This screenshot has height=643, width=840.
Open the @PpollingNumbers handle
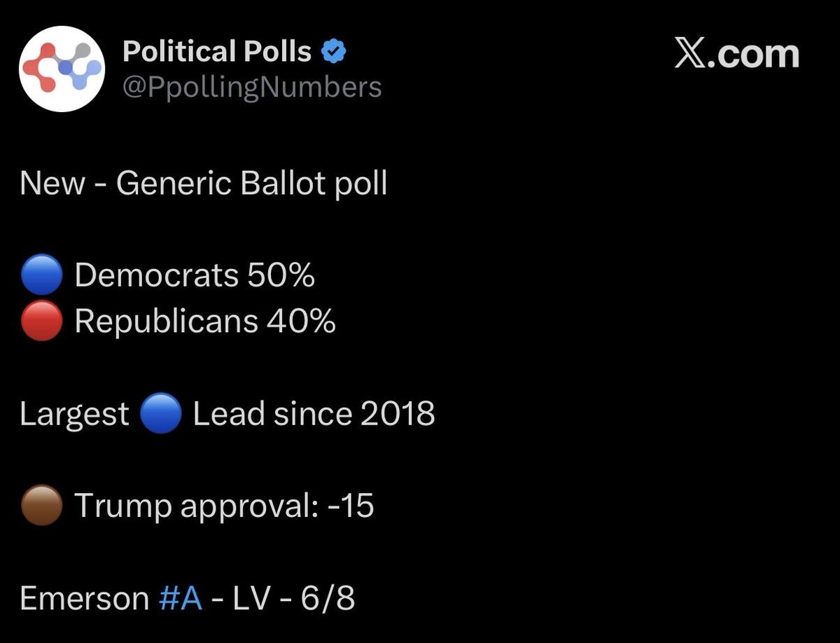coord(252,88)
